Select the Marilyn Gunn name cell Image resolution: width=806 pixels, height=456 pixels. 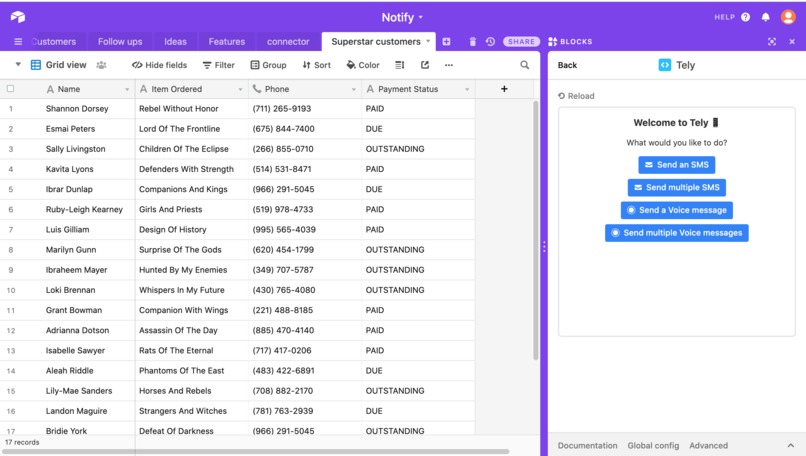[77, 250]
